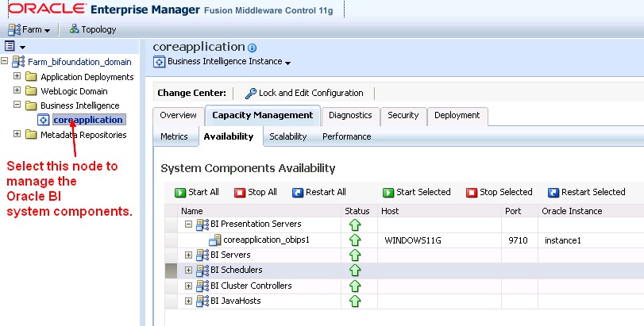This screenshot has height=326, width=644.
Task: Expand the Application Deployments folder
Action: point(17,76)
